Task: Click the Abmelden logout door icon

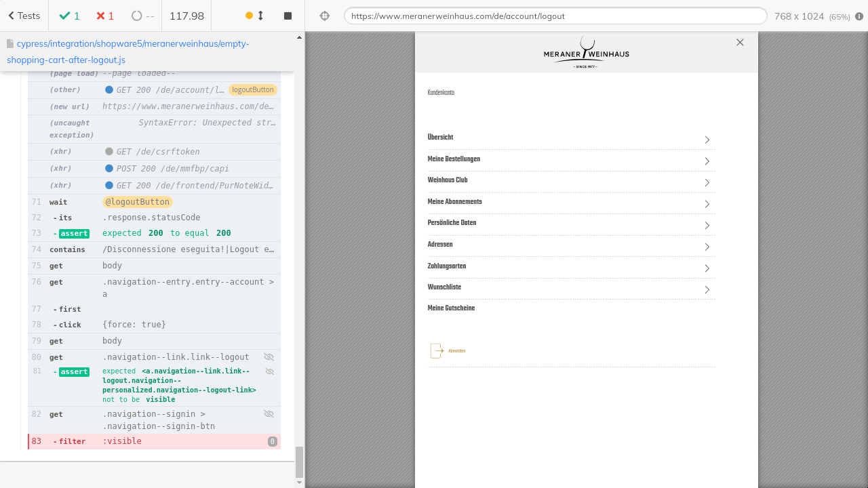Action: tap(437, 350)
